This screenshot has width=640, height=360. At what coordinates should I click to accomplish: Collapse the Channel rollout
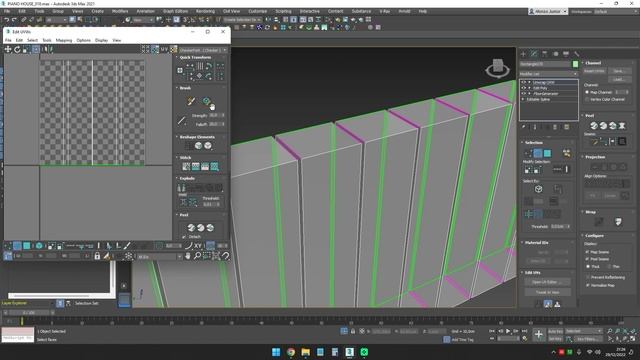point(593,63)
